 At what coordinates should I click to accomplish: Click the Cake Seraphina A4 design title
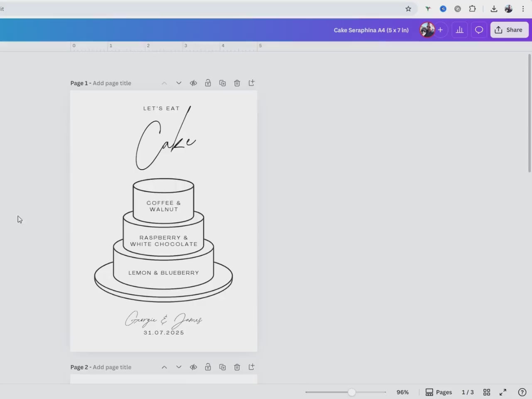[371, 30]
